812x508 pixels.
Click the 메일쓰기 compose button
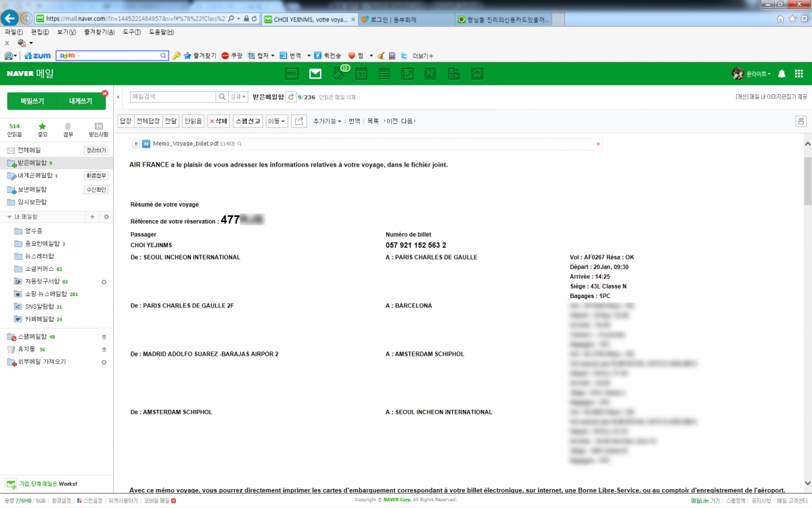[32, 101]
